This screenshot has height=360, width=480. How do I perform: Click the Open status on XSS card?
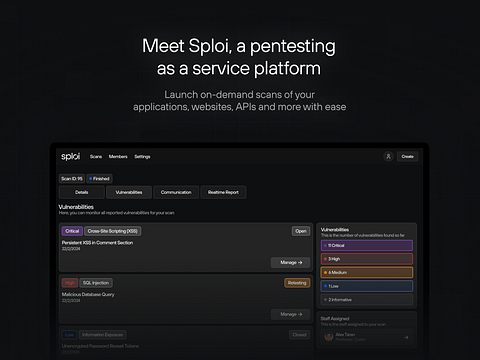[x=301, y=231]
